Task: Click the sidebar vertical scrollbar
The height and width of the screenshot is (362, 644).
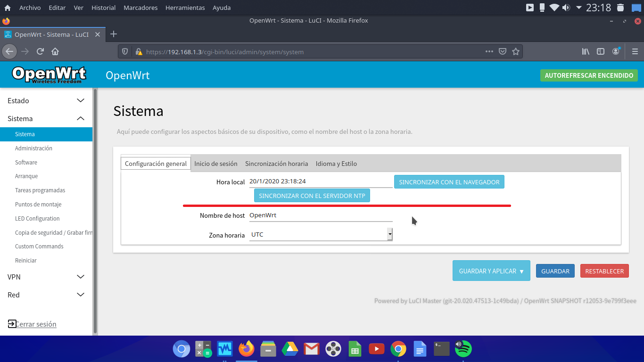Action: pos(95,211)
